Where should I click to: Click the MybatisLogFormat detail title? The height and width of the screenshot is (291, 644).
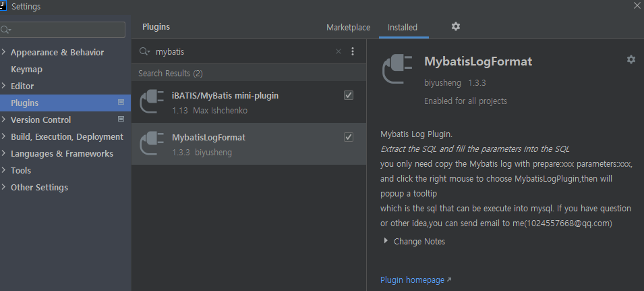point(478,61)
